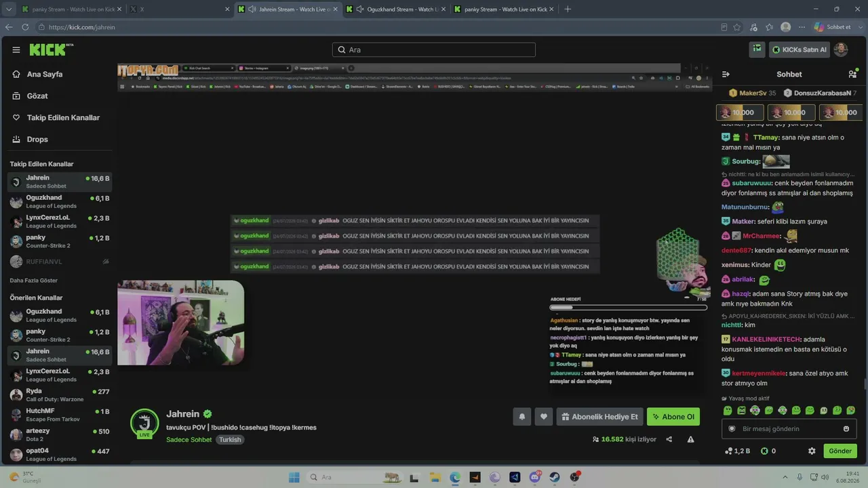Click the Abone Ol button
The width and height of the screenshot is (868, 488).
(673, 417)
